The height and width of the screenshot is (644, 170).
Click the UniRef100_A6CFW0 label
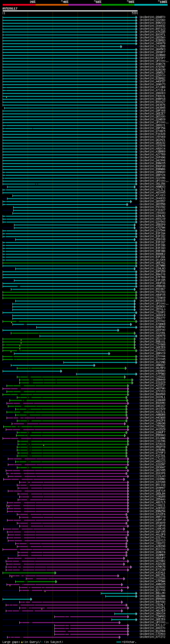[152, 388]
